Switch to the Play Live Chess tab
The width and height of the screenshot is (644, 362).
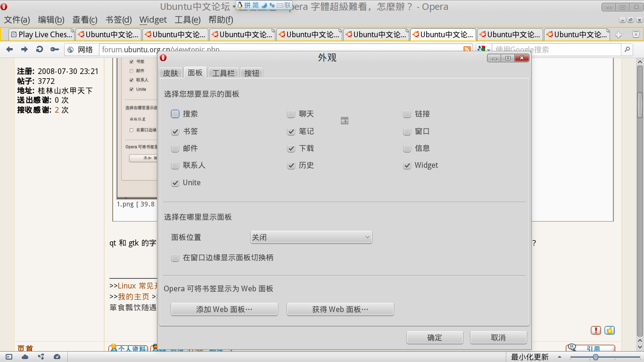pyautogui.click(x=42, y=34)
